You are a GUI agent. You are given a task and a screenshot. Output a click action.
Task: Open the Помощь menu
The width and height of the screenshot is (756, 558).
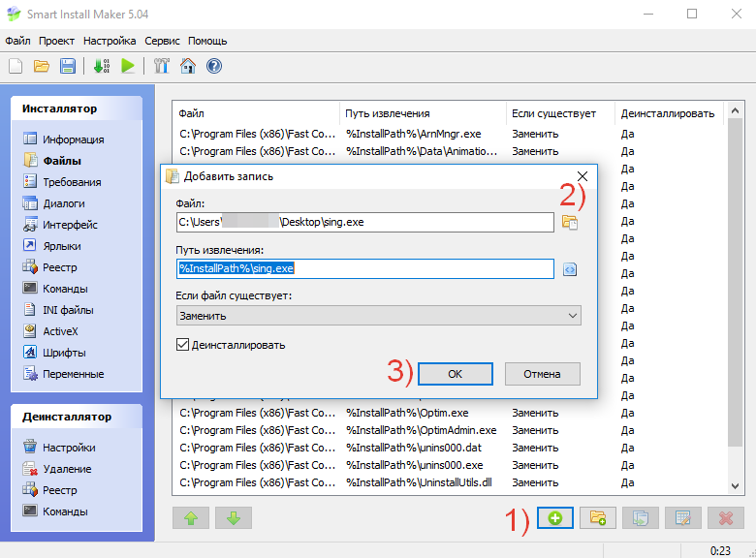(207, 41)
